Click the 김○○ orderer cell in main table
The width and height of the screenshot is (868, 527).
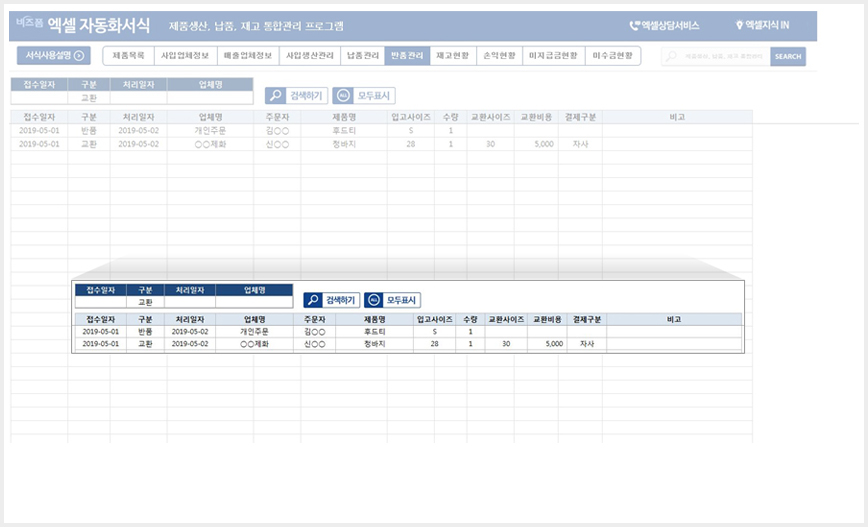coord(277,131)
